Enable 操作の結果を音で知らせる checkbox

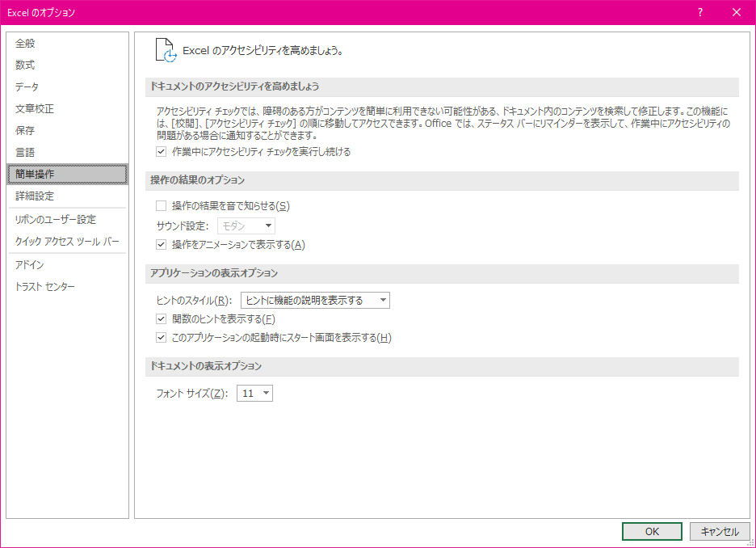[x=161, y=206]
